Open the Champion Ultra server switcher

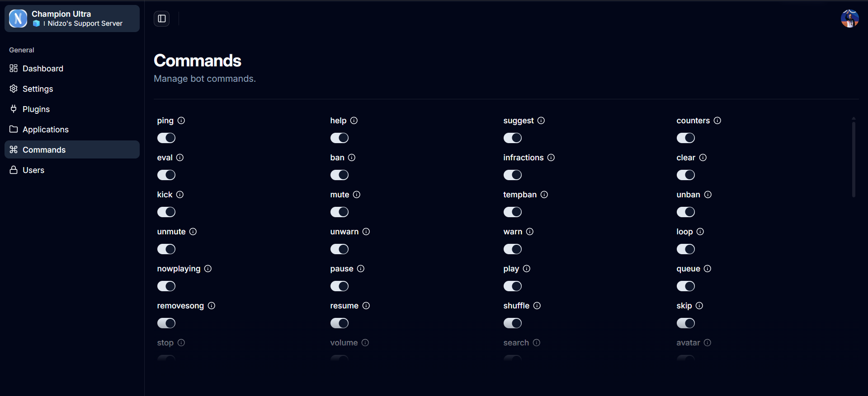click(x=72, y=19)
